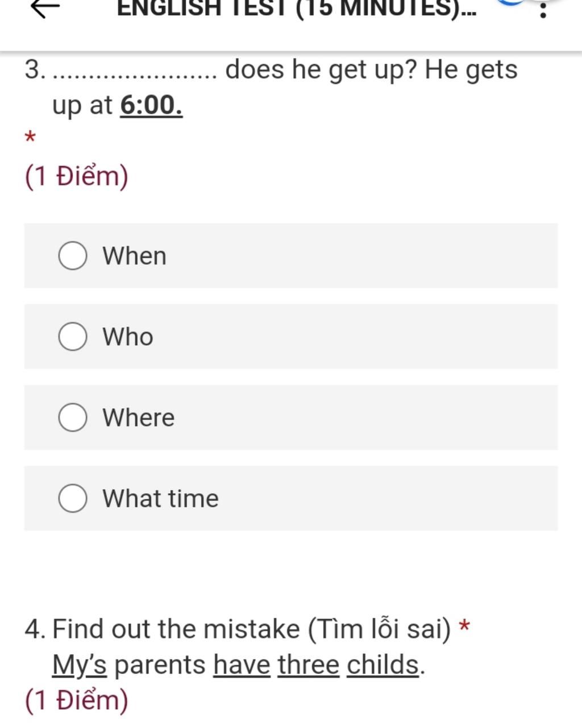This screenshot has width=582, height=728.
Task: Click the underlined word three
Action: (x=309, y=665)
